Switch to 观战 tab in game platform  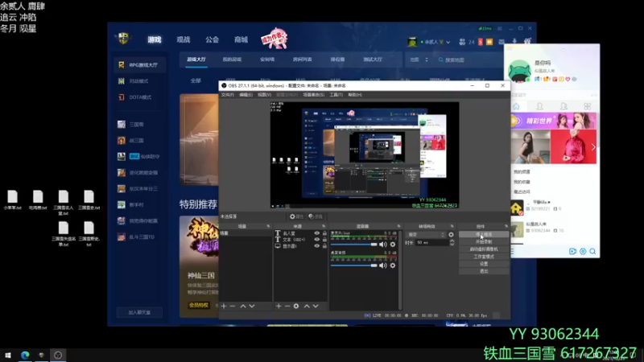click(184, 39)
